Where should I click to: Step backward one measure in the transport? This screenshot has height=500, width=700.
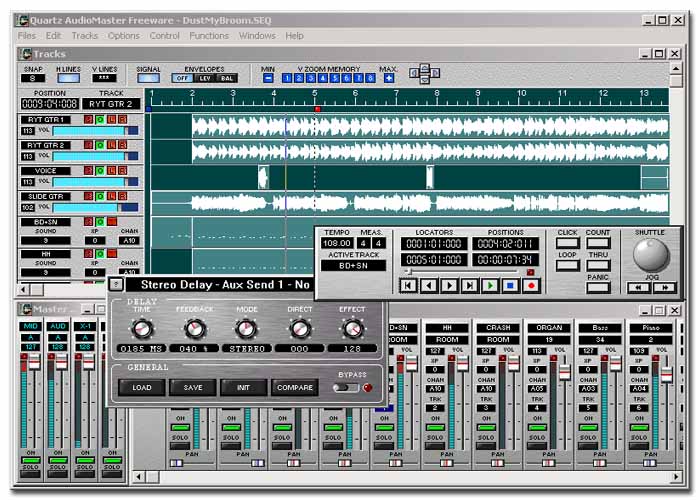[429, 286]
